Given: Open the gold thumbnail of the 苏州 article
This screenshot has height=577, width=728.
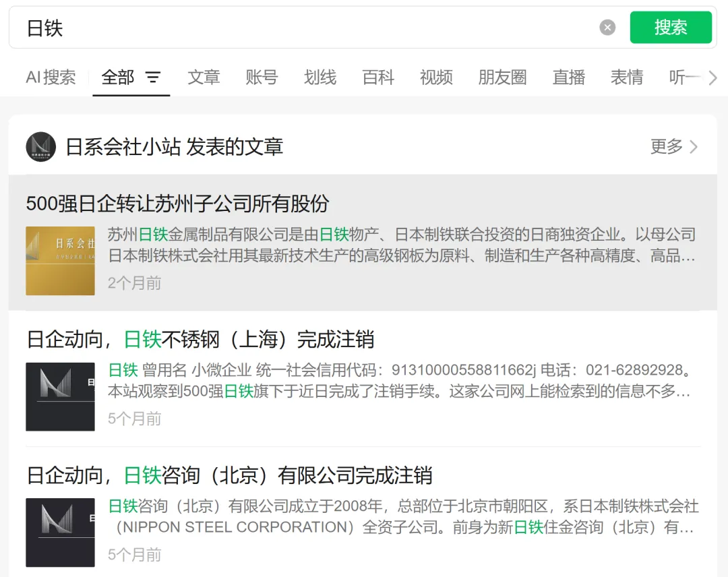Looking at the screenshot, I should click(61, 261).
